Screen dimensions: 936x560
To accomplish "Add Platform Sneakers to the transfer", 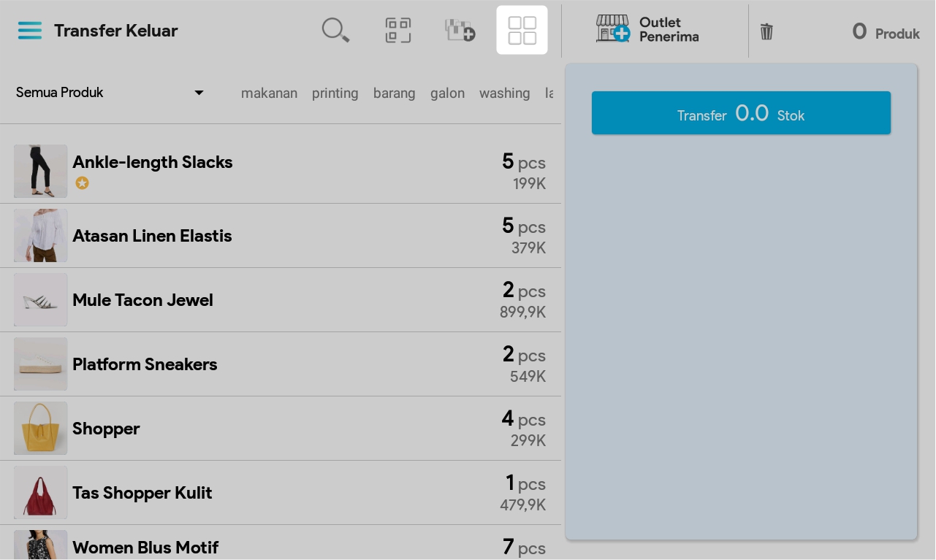I will coord(281,364).
